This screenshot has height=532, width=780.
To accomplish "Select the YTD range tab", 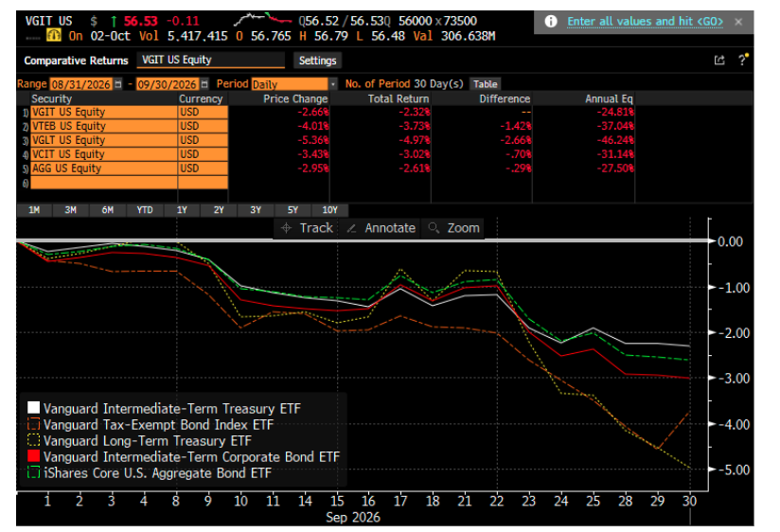I will 145,210.
